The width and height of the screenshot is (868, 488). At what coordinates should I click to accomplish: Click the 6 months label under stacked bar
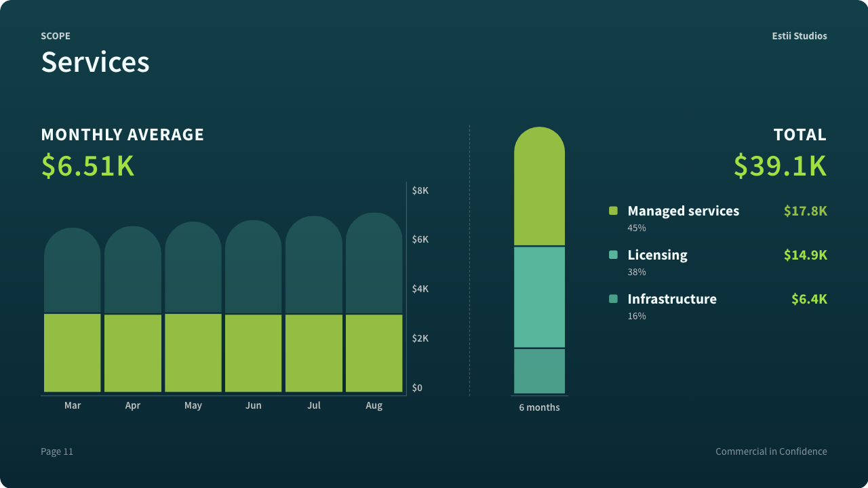tap(540, 407)
